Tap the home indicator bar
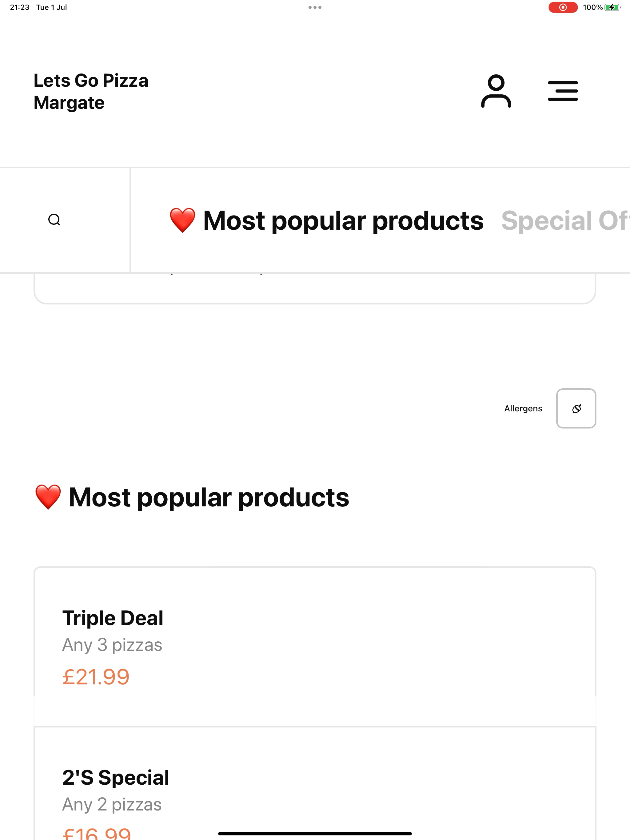 tap(315, 834)
